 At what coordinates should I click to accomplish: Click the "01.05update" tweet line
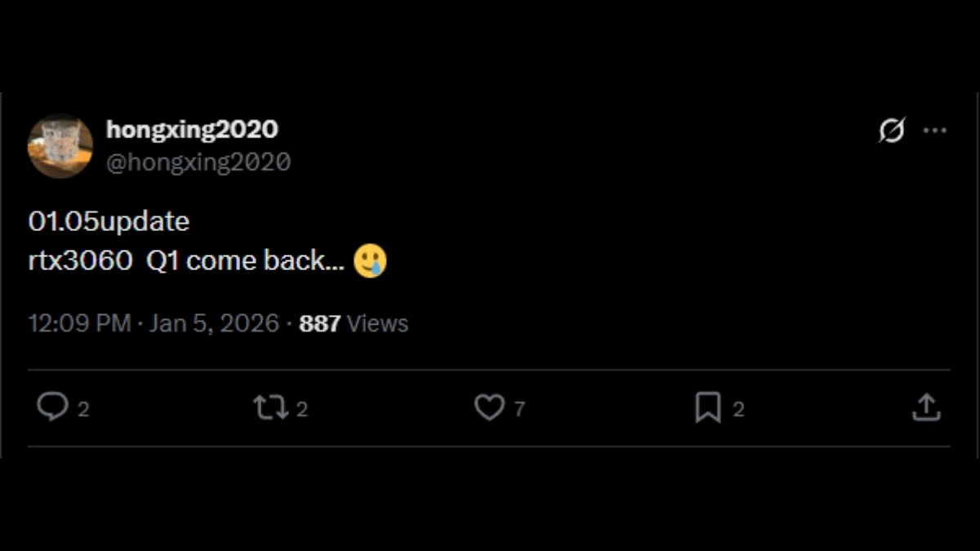coord(109,221)
